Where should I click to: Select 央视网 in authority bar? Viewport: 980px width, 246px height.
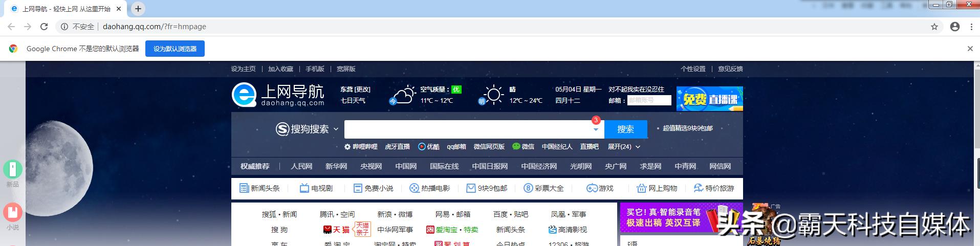click(371, 166)
